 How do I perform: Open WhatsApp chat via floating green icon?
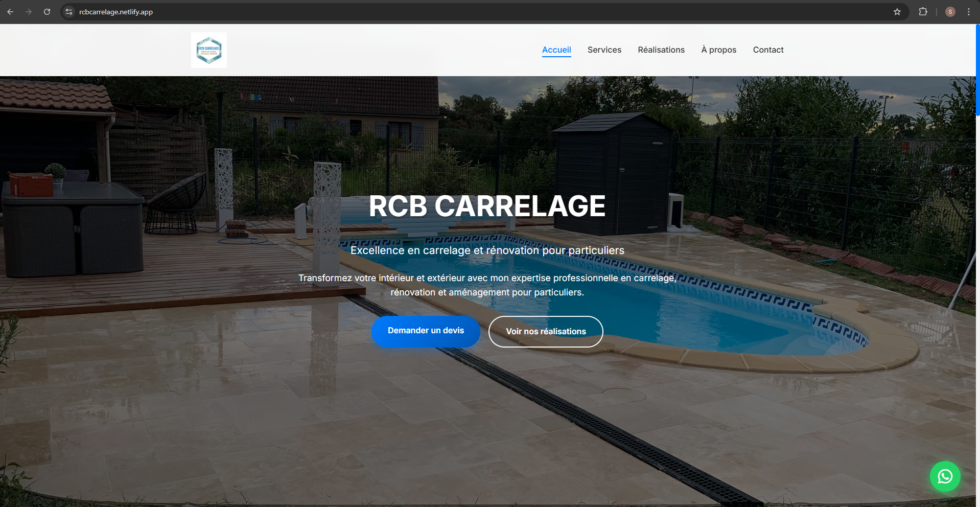(945, 476)
